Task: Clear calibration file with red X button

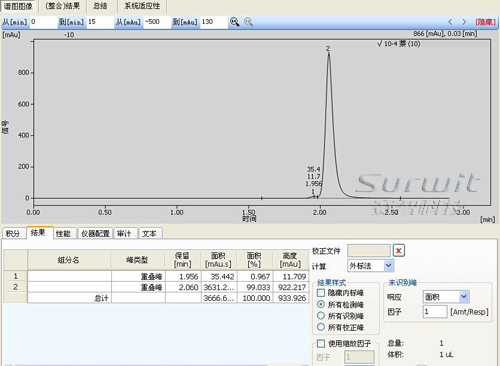Action: click(399, 251)
